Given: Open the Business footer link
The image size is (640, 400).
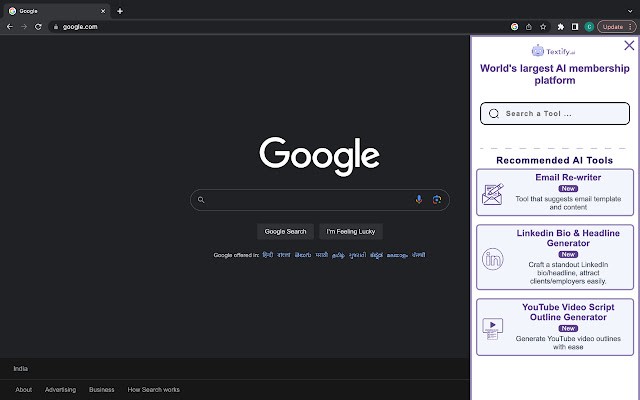Looking at the screenshot, I should coord(102,389).
